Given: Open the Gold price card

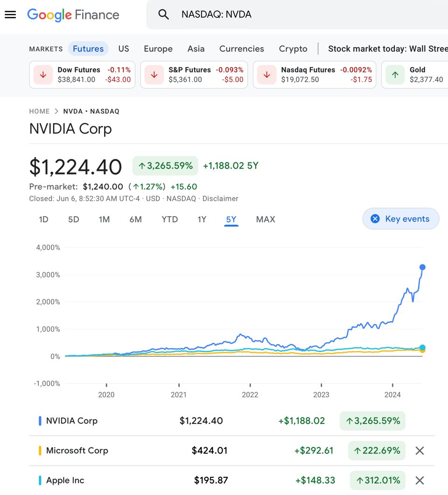Looking at the screenshot, I should [414, 75].
